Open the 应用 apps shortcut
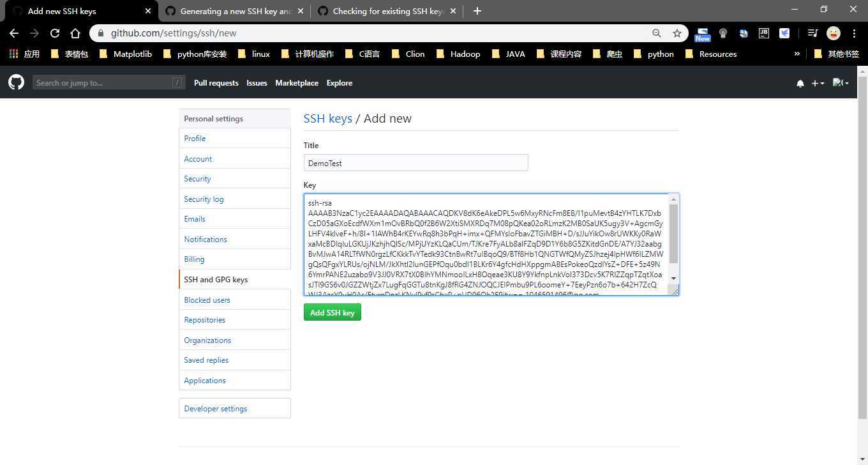 tap(24, 54)
